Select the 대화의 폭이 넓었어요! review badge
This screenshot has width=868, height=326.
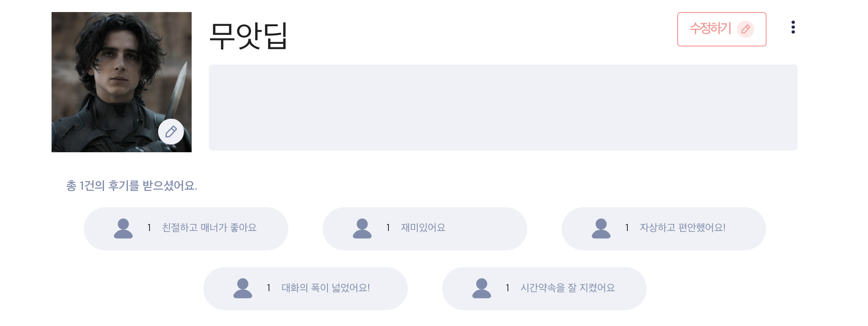pyautogui.click(x=306, y=289)
